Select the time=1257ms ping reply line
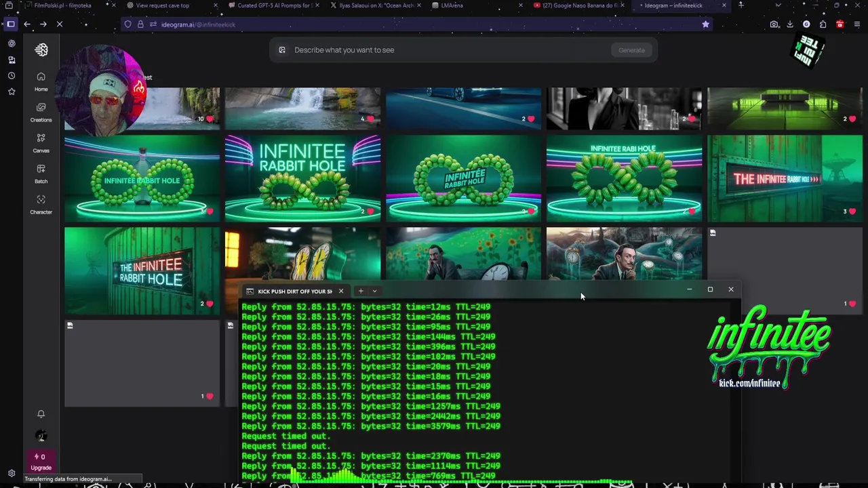 (371, 407)
